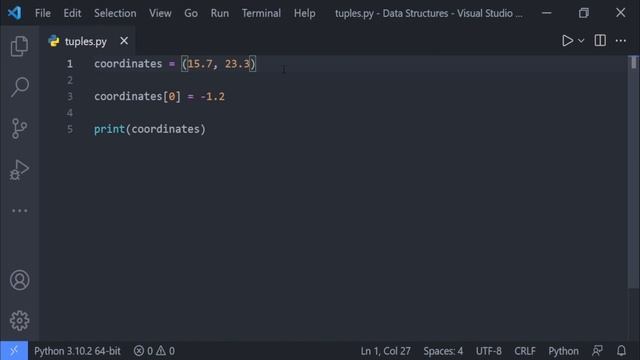Select Python 3.10.2 64-bit interpreter
640x360 pixels.
[x=77, y=351]
